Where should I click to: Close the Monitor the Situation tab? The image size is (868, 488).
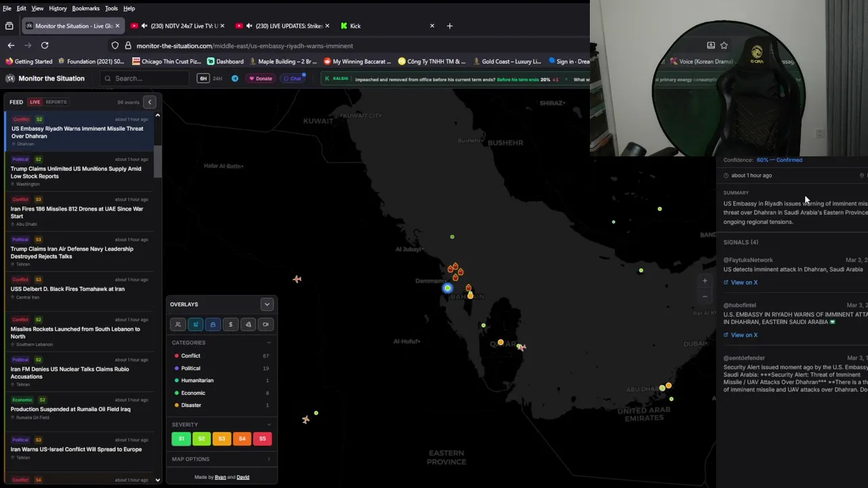pyautogui.click(x=117, y=26)
